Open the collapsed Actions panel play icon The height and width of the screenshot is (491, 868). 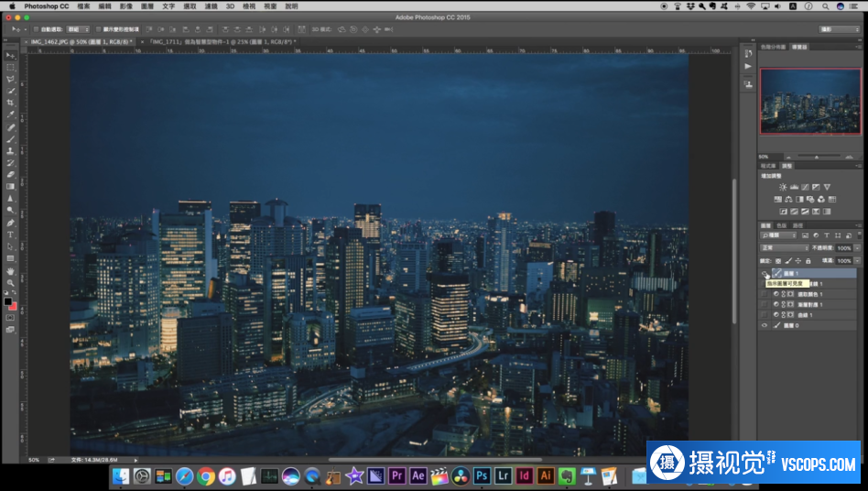(x=748, y=67)
